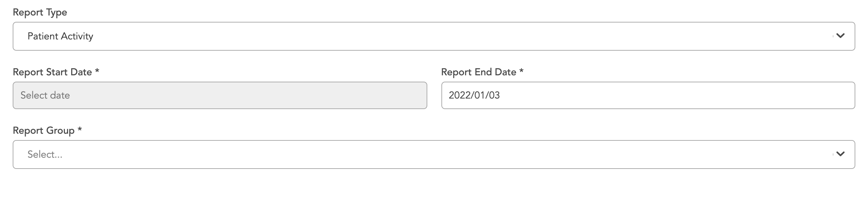Focus the Report End Date field
868x202 pixels.
(x=648, y=95)
